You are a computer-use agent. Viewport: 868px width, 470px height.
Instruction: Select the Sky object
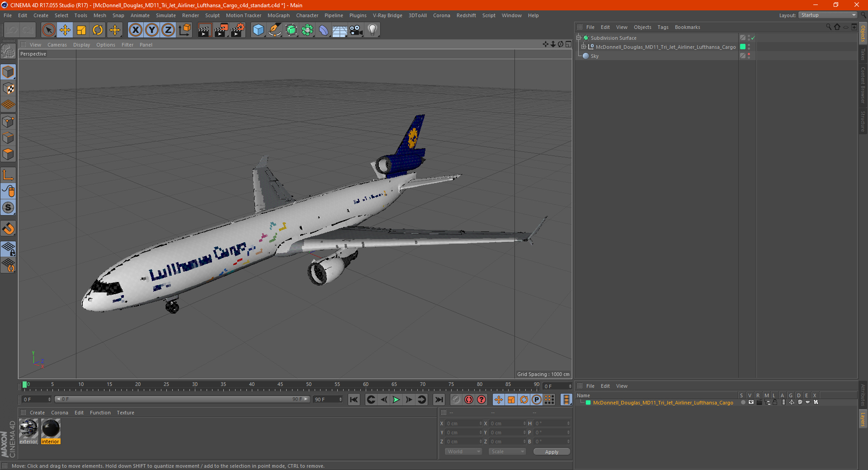[594, 56]
